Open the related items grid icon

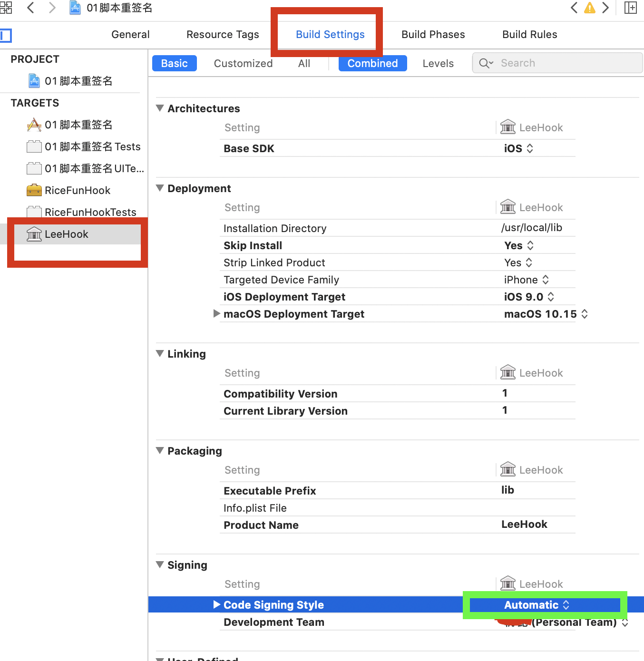tap(6, 8)
